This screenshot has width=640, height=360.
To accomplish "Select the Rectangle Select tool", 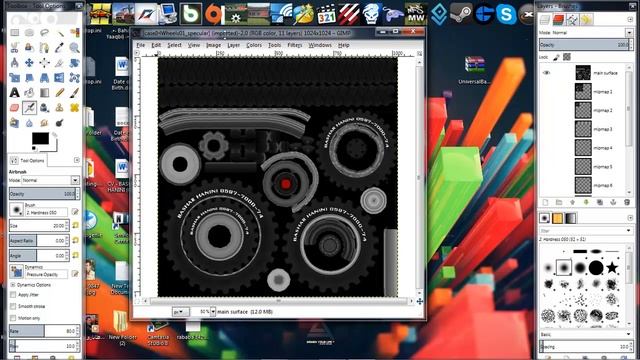I will click(x=15, y=32).
